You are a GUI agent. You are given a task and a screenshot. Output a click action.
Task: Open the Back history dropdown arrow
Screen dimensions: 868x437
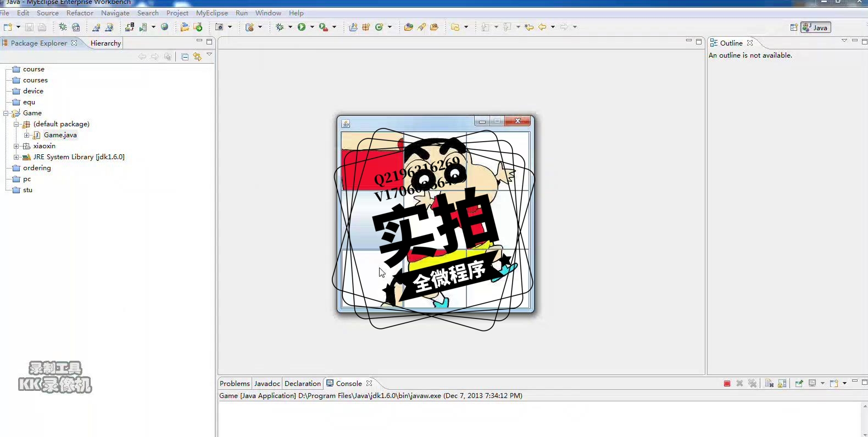pyautogui.click(x=553, y=27)
